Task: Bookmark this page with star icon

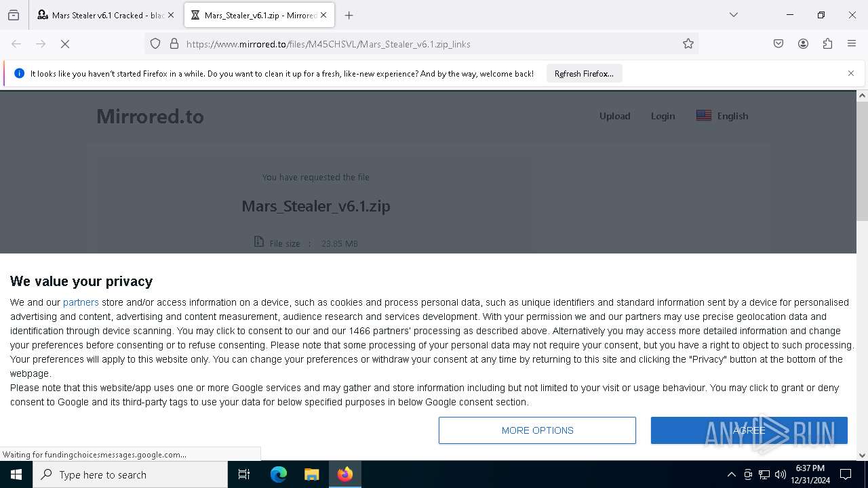Action: pos(688,44)
